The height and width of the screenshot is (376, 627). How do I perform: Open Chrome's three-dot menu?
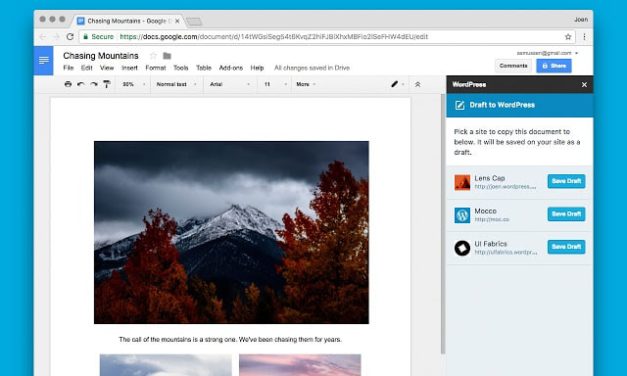pyautogui.click(x=584, y=37)
